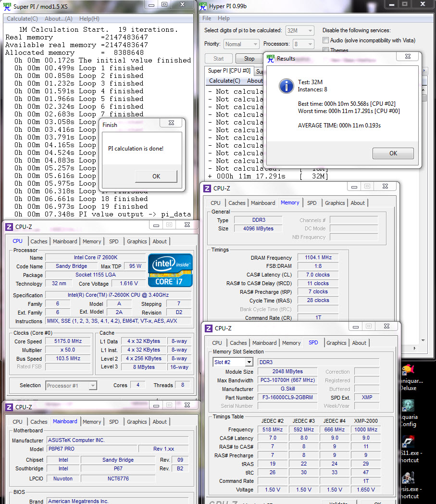Click the Core Speed 5175.0 MHz value

click(68, 341)
